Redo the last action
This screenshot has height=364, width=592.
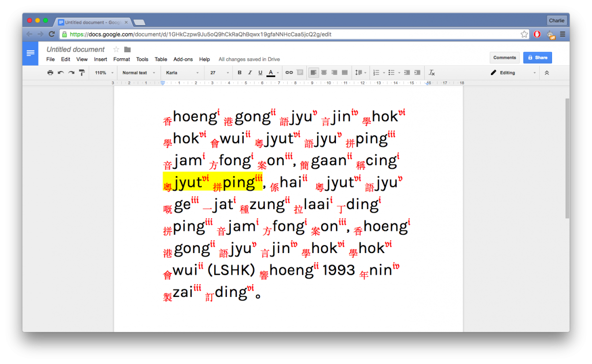(71, 73)
